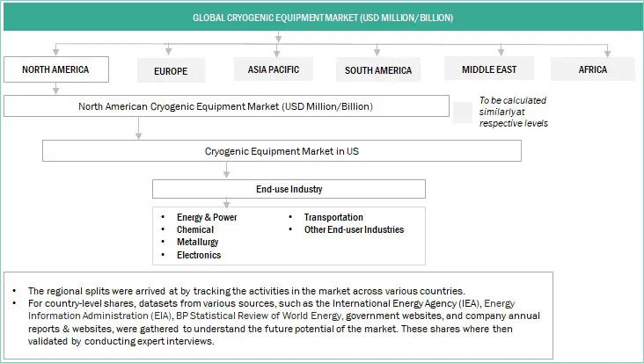Open the Cryogenic Equipment Market in US box
Image resolution: width=644 pixels, height=363 pixels.
pyautogui.click(x=282, y=151)
